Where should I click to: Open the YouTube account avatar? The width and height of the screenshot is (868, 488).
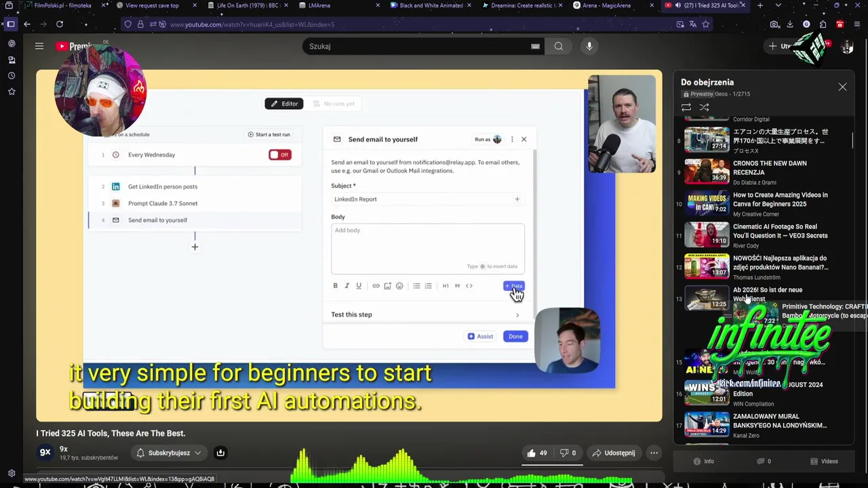(x=847, y=46)
